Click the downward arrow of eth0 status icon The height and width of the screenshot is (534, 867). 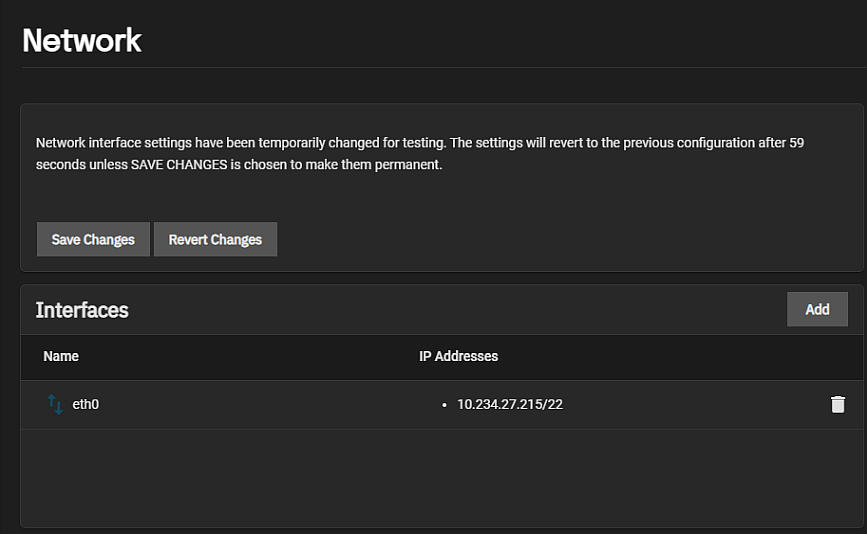coord(59,408)
